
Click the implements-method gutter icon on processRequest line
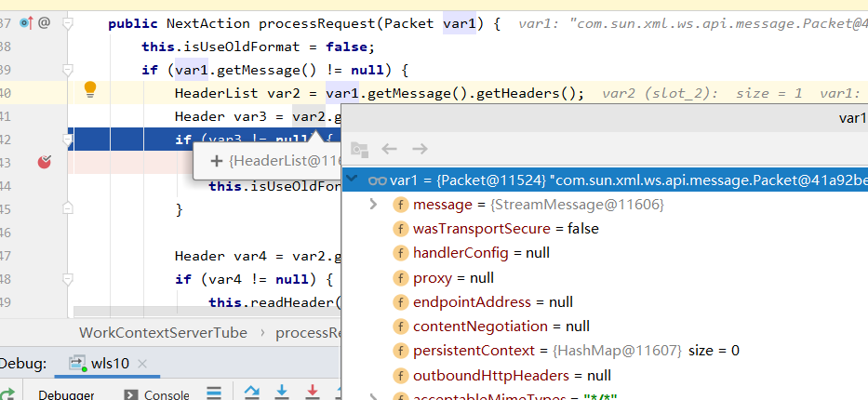[26, 21]
